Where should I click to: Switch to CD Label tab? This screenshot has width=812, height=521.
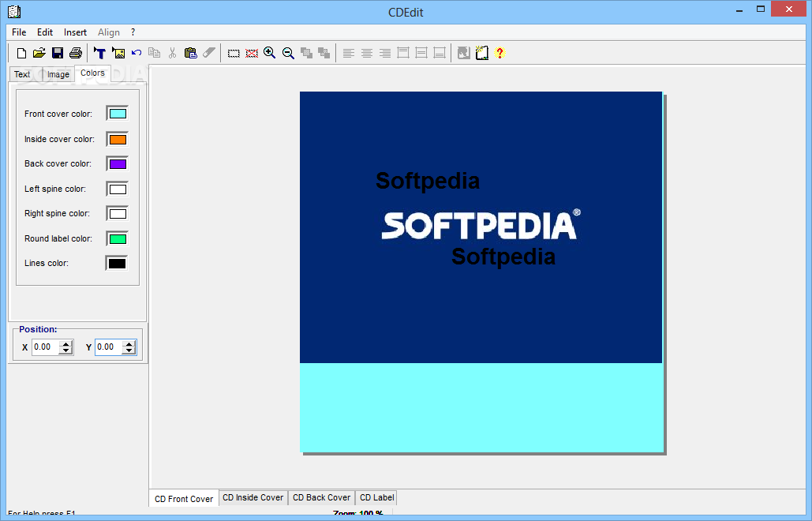pyautogui.click(x=376, y=497)
